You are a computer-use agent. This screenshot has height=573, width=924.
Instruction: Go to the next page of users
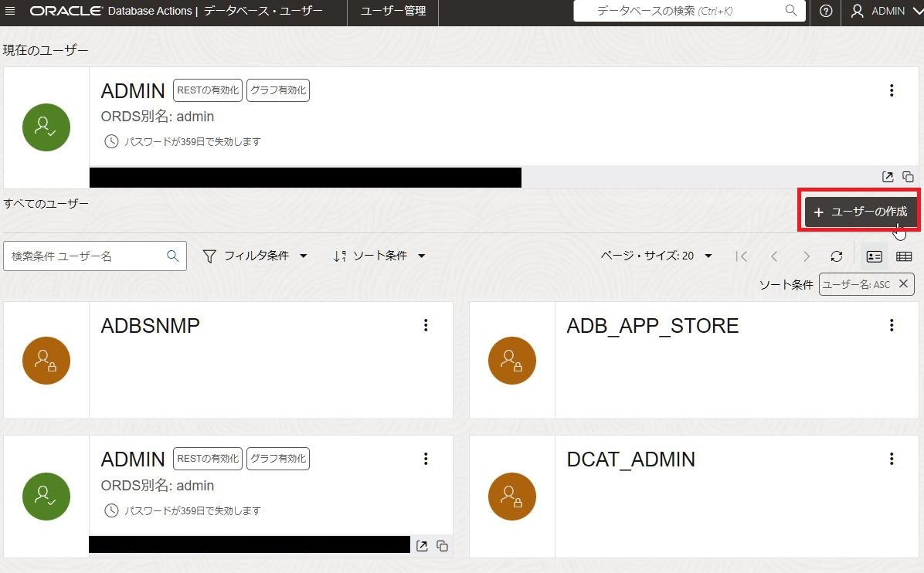(x=807, y=256)
